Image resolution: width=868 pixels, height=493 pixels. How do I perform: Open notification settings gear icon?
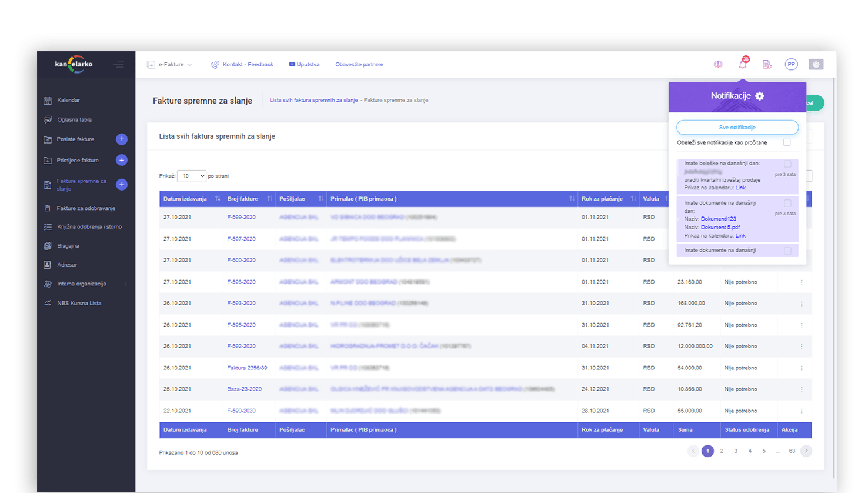760,96
